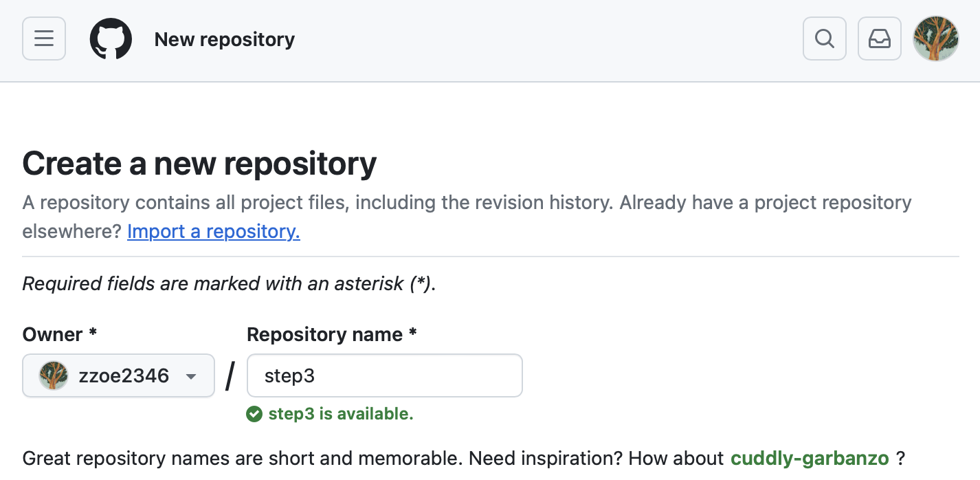Viewport: 980px width, 480px height.
Task: Open the notifications inbox icon
Action: tap(879, 39)
